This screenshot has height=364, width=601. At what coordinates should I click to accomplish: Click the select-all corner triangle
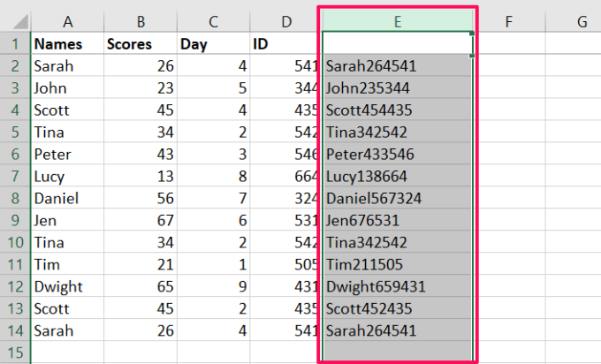[15, 21]
